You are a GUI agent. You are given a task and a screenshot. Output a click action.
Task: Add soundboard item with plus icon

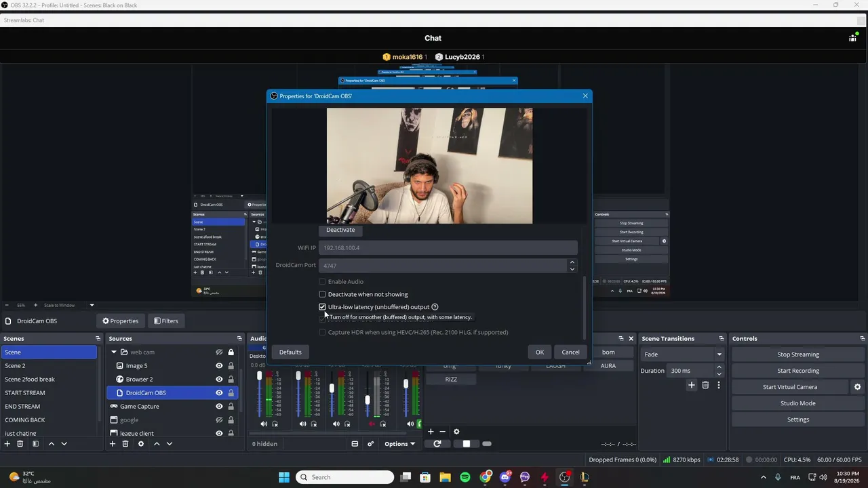(x=430, y=432)
